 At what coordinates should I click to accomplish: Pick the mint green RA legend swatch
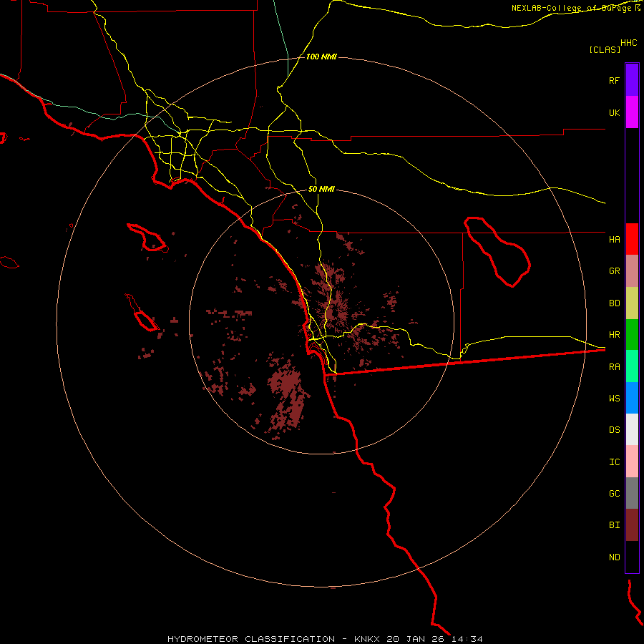[x=632, y=366]
